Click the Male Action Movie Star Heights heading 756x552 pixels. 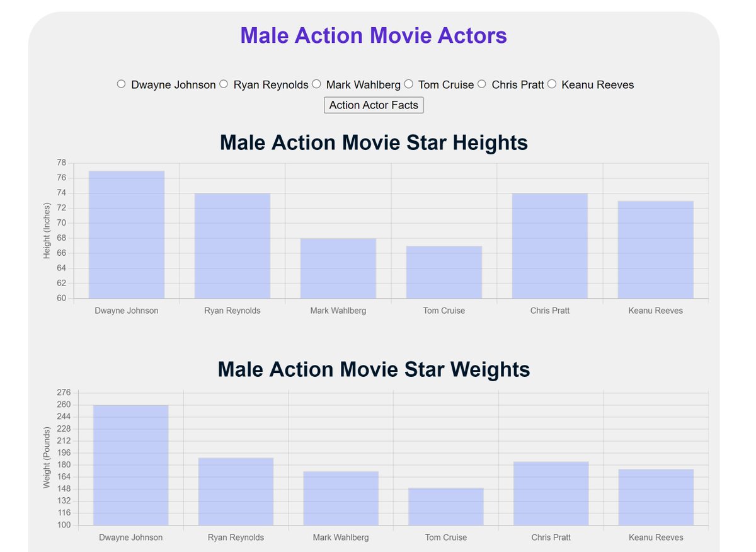(x=374, y=142)
